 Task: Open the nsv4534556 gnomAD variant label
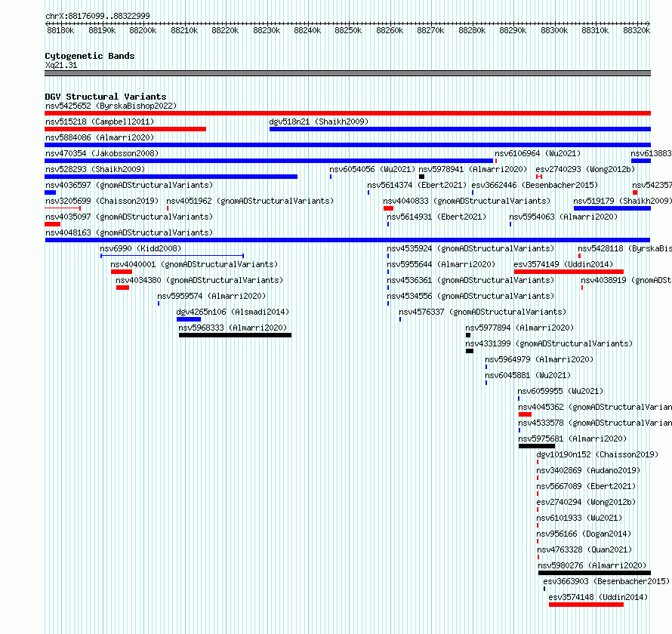click(470, 296)
